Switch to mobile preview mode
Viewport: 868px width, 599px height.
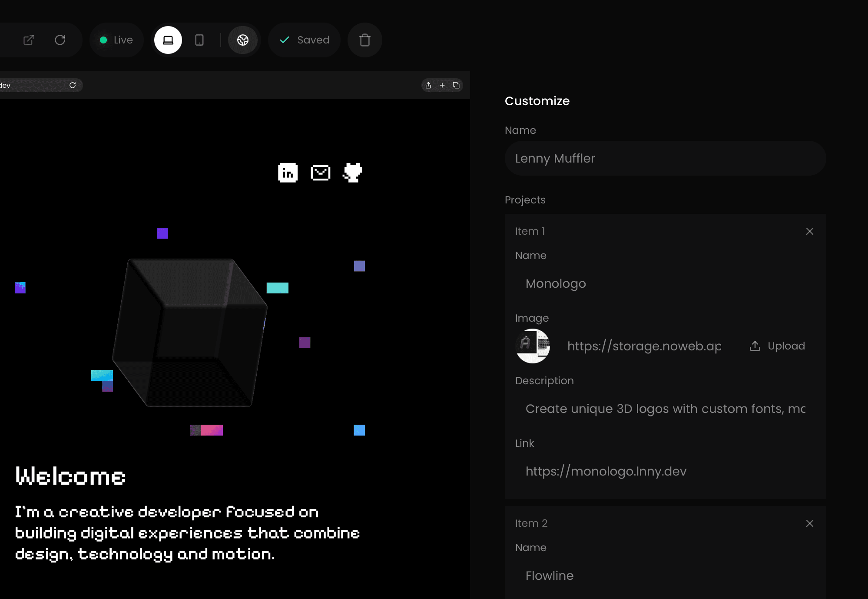click(199, 40)
